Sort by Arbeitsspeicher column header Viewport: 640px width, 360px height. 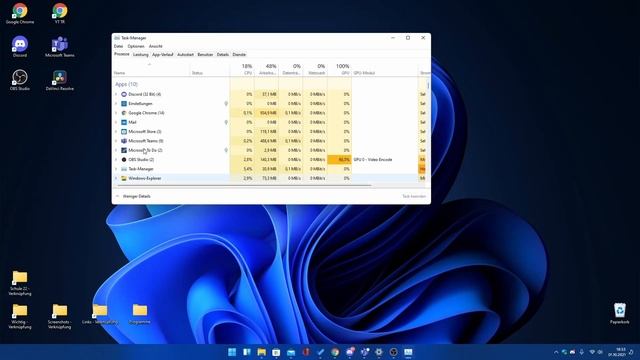tap(267, 69)
